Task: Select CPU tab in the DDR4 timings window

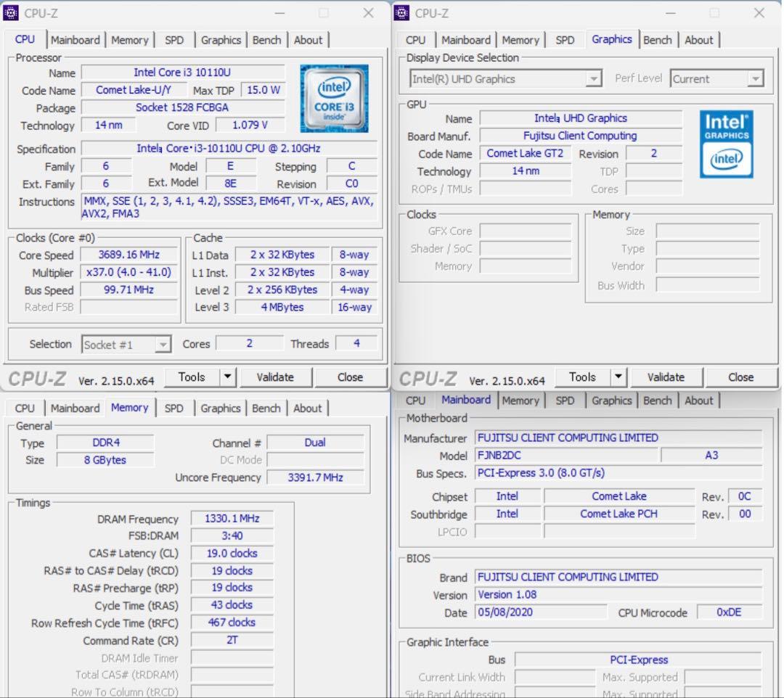Action: [x=25, y=408]
